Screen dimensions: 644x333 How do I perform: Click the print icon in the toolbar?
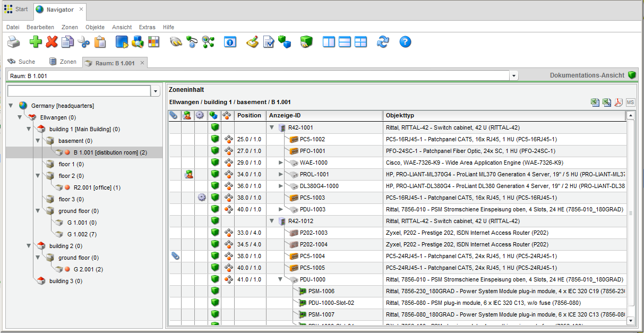coord(13,42)
